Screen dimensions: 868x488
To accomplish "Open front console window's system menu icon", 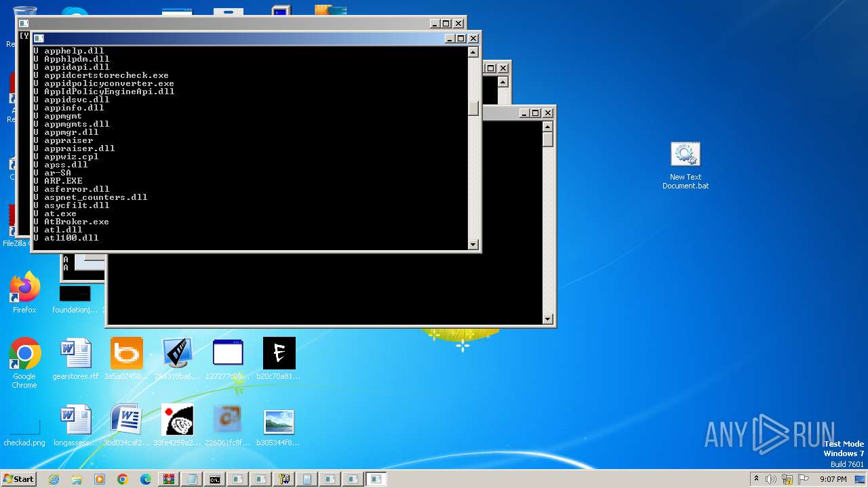I will (x=39, y=39).
